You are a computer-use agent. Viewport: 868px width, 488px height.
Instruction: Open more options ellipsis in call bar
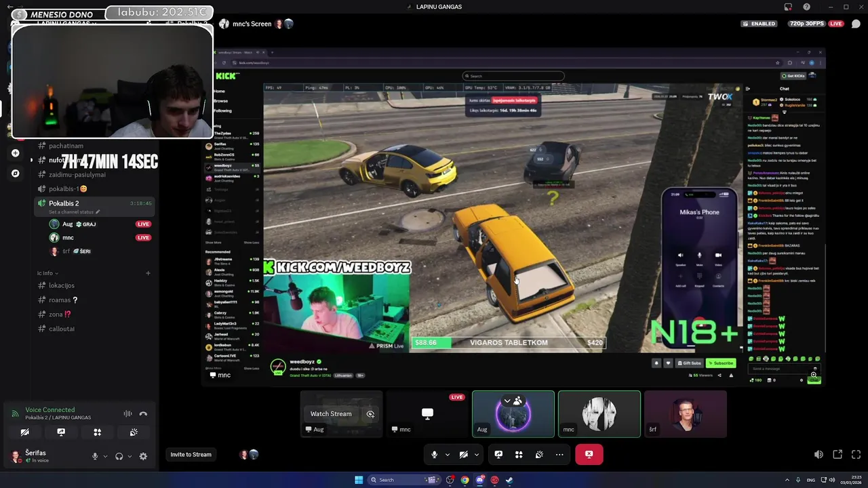(559, 454)
